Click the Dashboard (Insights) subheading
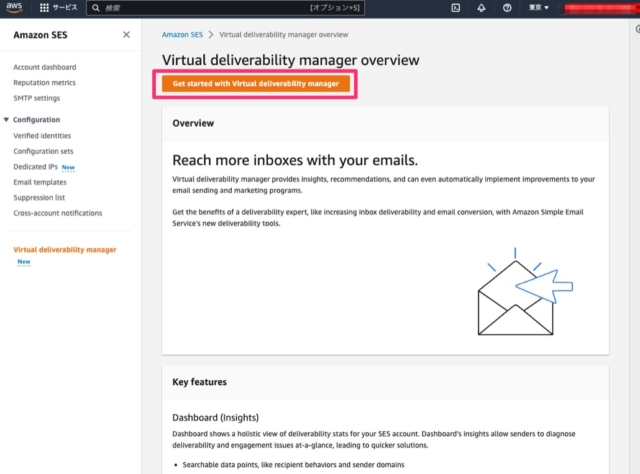The width and height of the screenshot is (640, 474). 216,417
